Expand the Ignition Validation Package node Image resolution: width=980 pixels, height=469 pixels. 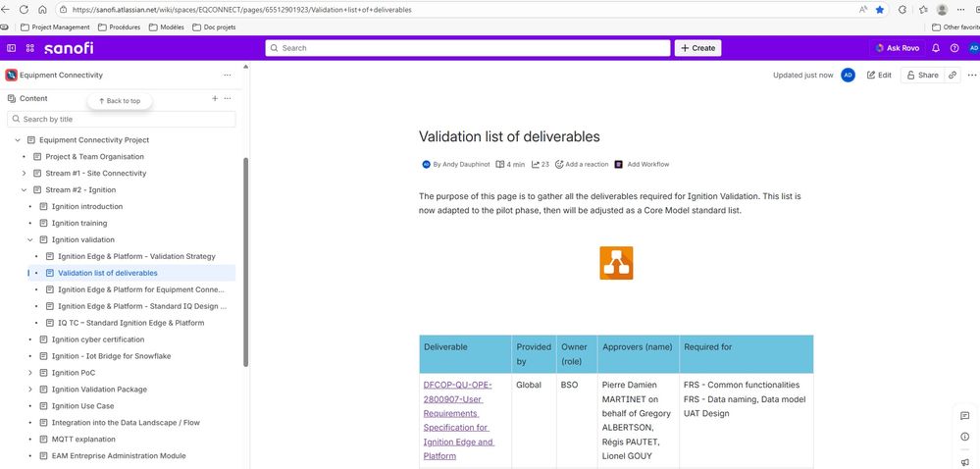tap(30, 390)
